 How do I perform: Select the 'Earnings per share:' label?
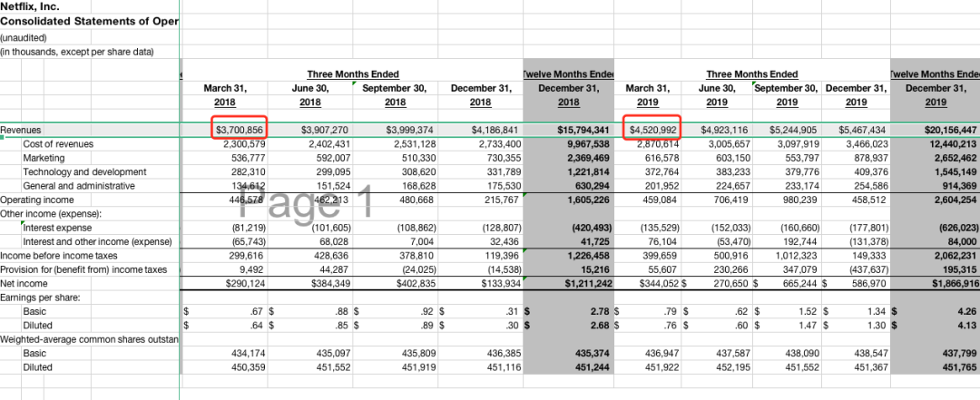coord(40,297)
